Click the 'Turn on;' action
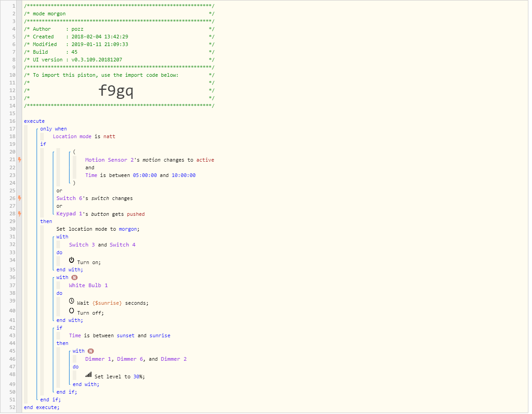The width and height of the screenshot is (532, 414). pyautogui.click(x=89, y=262)
